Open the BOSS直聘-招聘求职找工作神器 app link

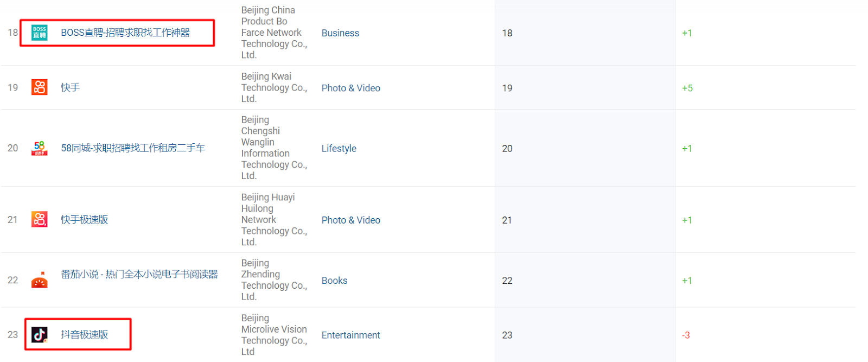click(x=125, y=33)
